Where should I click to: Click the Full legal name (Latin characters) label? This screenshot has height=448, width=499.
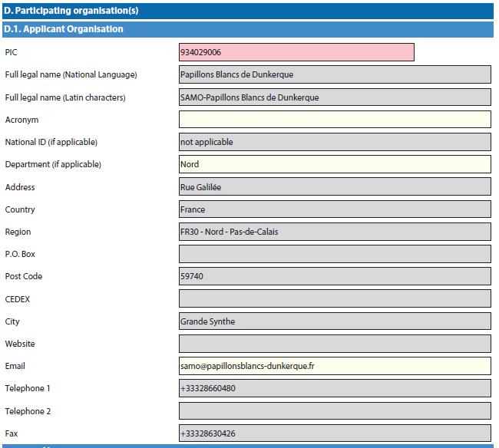pos(65,97)
